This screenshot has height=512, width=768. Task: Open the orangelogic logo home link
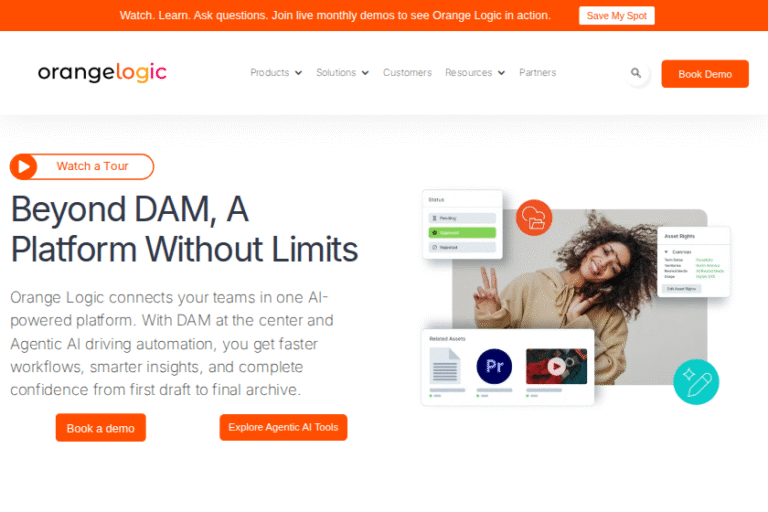(x=102, y=73)
